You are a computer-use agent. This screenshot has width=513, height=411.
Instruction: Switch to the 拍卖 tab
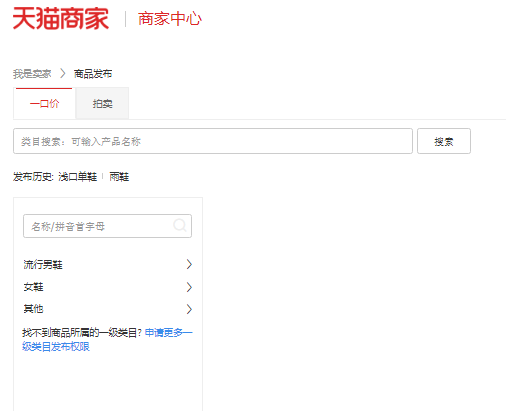(102, 104)
